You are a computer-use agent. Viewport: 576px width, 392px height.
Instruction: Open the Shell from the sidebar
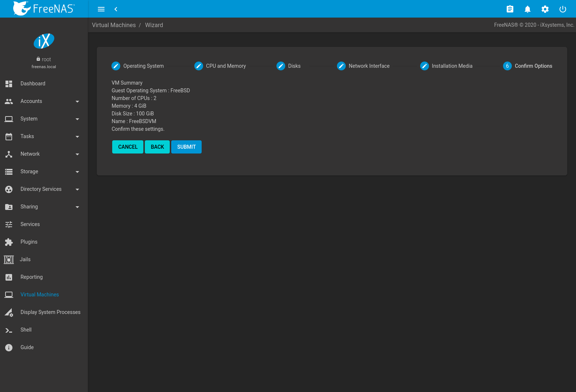point(26,330)
